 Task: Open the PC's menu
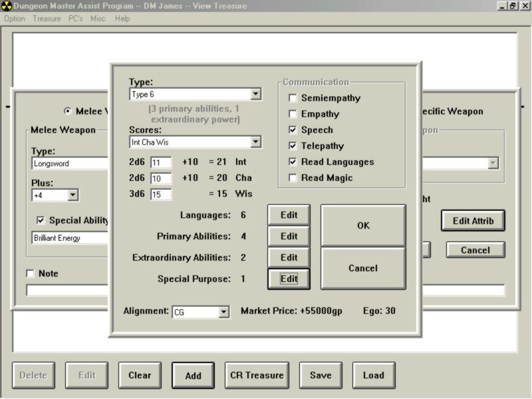click(75, 19)
